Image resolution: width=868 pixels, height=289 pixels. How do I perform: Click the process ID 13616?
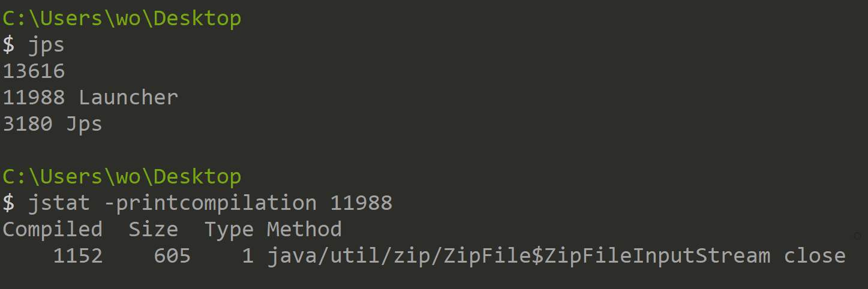click(34, 71)
